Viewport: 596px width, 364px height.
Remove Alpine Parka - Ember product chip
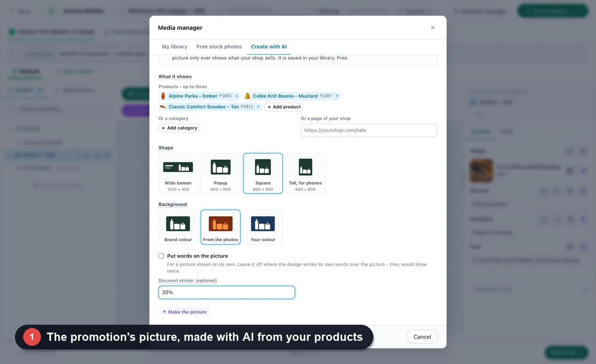[x=237, y=96]
